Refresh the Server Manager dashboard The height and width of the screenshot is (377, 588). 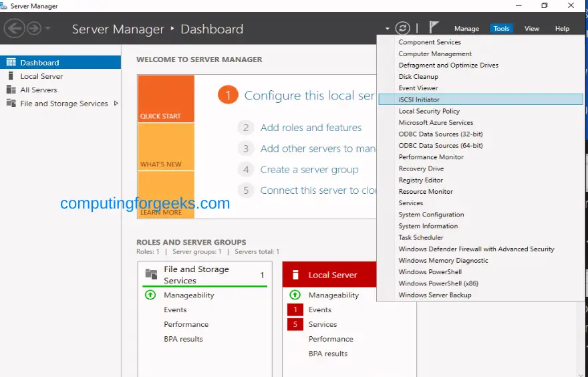pos(403,28)
